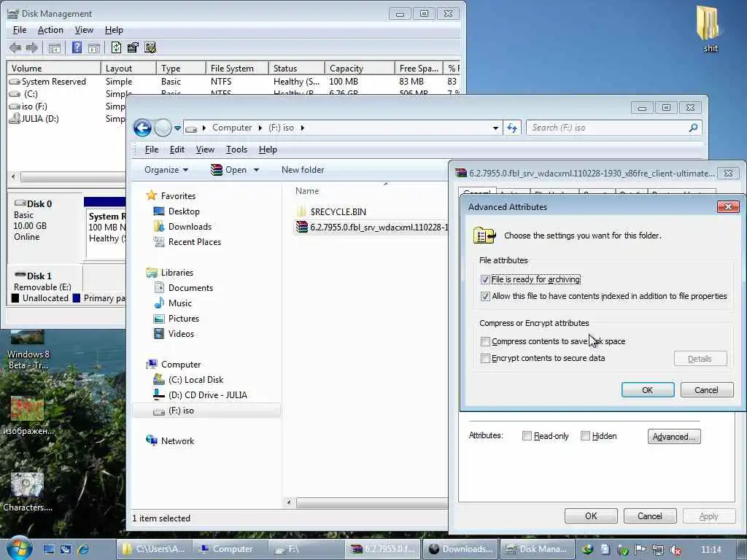Viewport: 747px width, 560px height.
Task: Select (D:) CD Drive - JULIA in sidebar
Action: coord(207,395)
